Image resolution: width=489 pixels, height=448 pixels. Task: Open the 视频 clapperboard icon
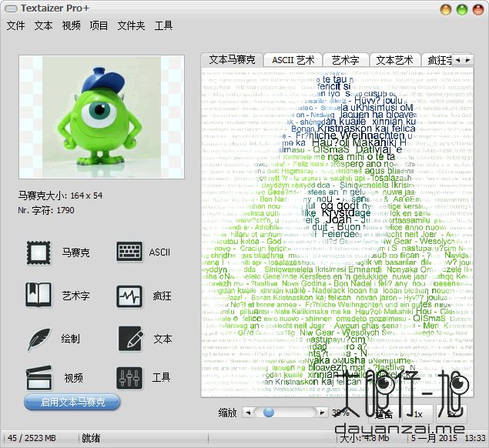[39, 377]
